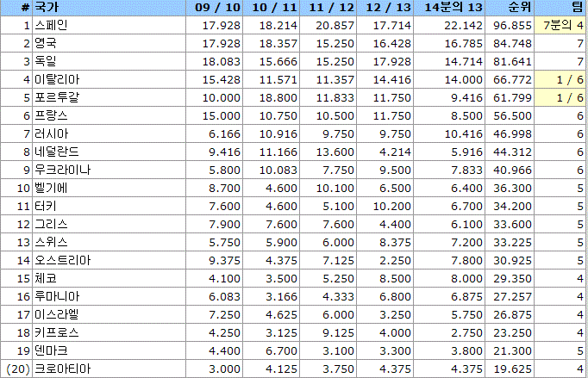Click the 30.925 total value
This screenshot has height=378, width=588.
click(x=512, y=260)
